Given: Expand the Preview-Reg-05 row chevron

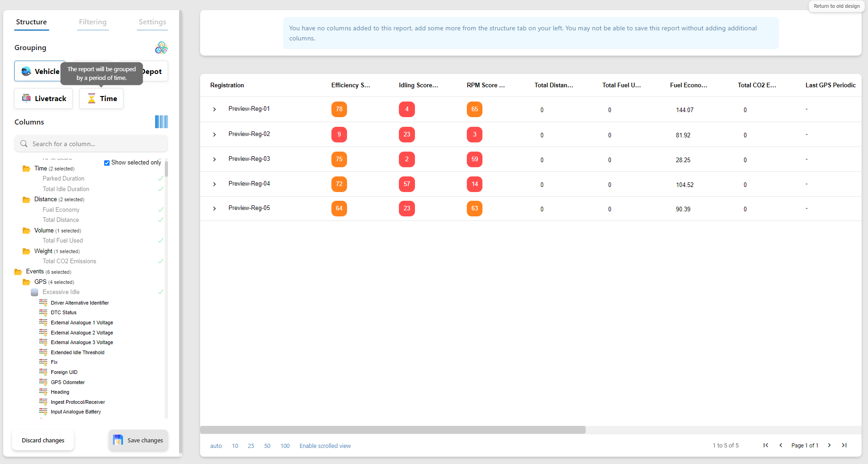Looking at the screenshot, I should tap(214, 208).
